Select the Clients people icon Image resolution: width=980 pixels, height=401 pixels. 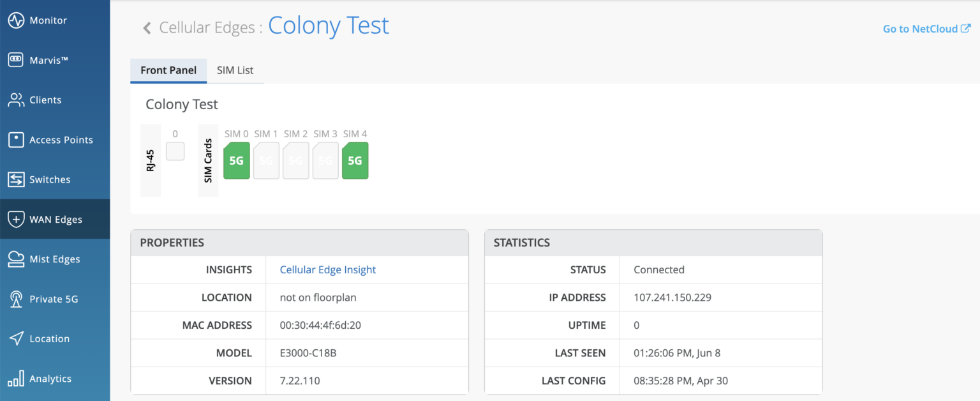[x=16, y=100]
